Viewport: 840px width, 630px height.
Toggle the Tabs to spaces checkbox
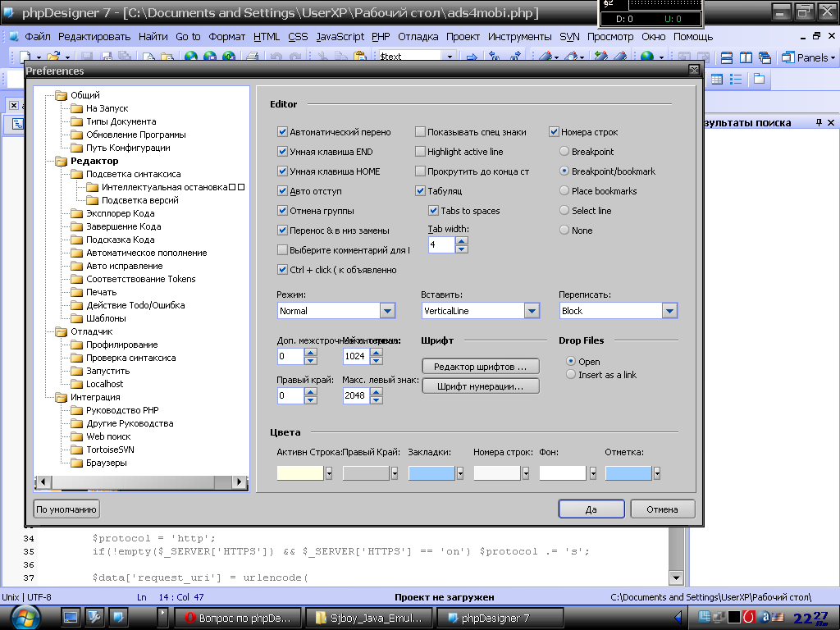click(x=434, y=211)
